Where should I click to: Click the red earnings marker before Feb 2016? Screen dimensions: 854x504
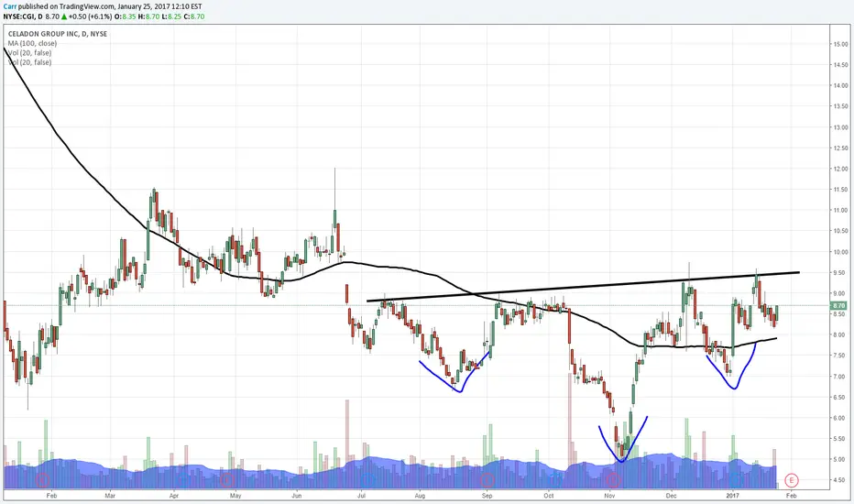click(42, 480)
